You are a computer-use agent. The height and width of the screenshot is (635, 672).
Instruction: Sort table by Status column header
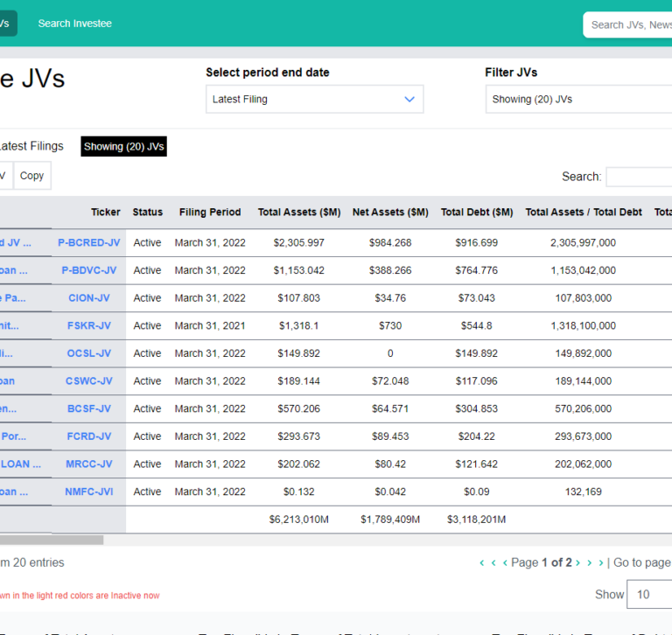(147, 212)
